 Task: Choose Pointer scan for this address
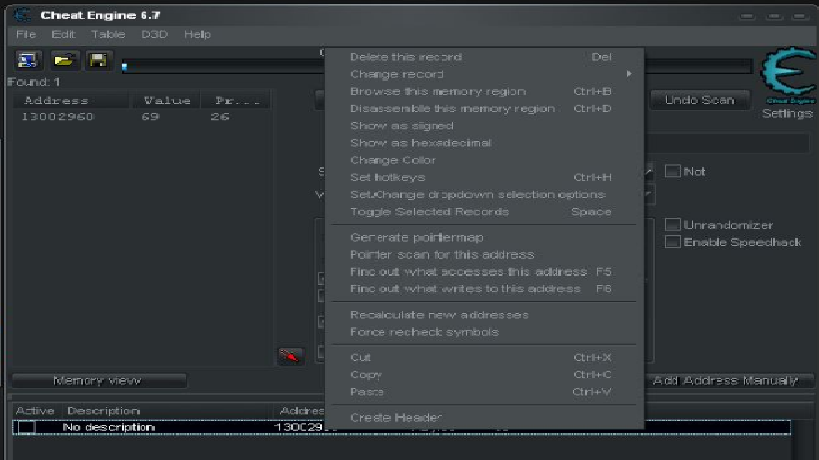[442, 255]
